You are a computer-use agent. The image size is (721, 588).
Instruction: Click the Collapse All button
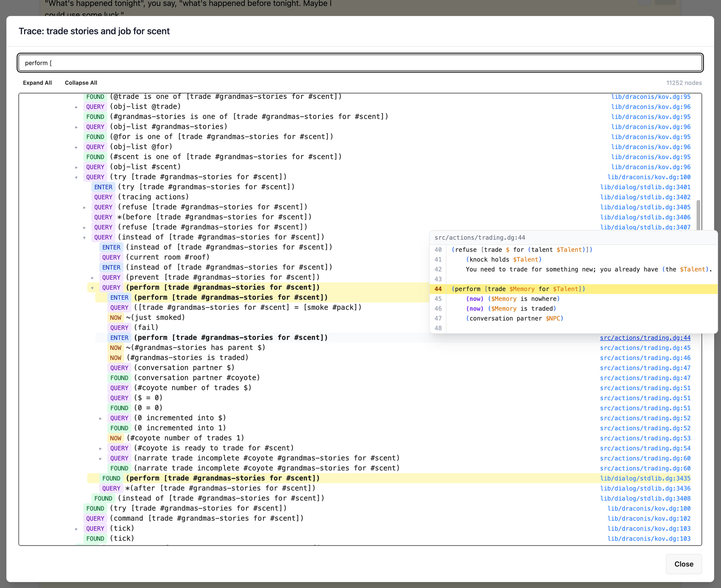(x=81, y=83)
